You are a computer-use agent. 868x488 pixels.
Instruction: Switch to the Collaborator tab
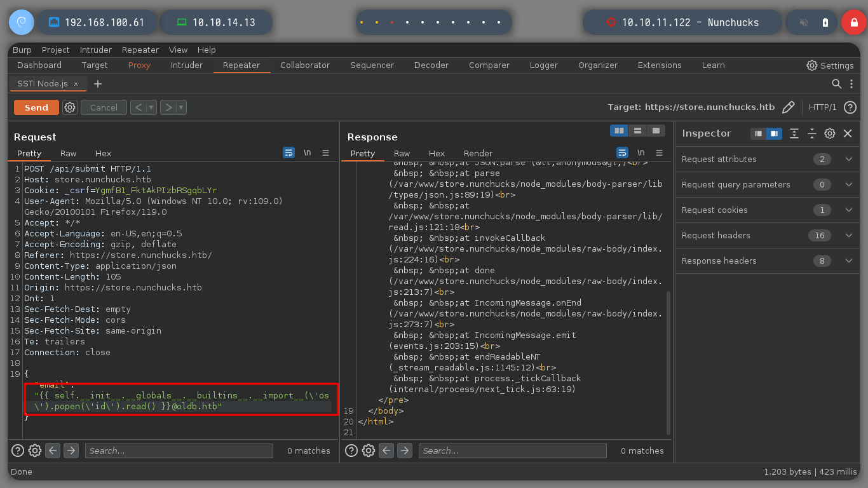pos(305,65)
